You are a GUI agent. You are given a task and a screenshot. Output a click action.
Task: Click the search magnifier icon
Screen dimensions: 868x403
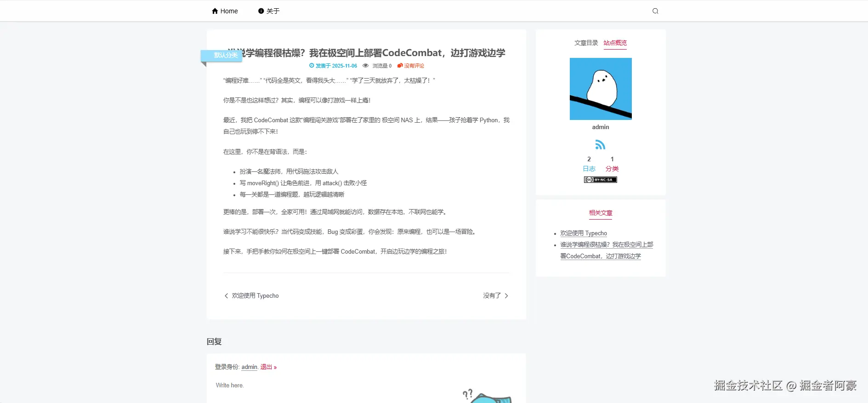pos(655,11)
